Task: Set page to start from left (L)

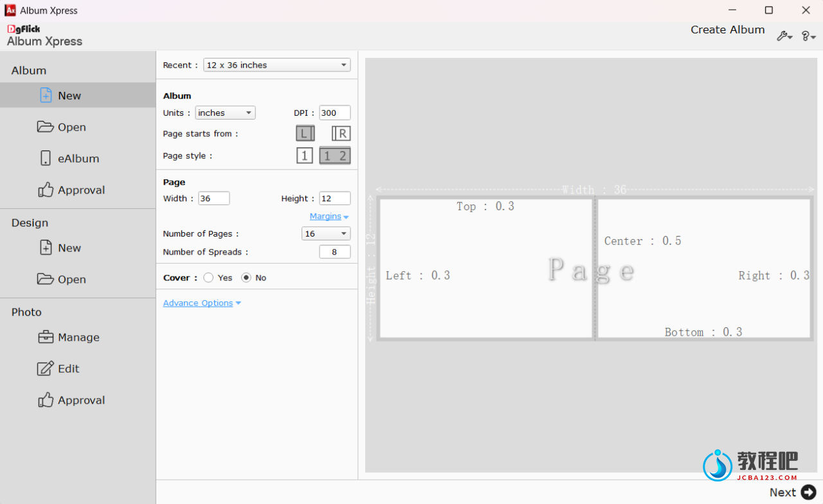Action: pyautogui.click(x=305, y=134)
